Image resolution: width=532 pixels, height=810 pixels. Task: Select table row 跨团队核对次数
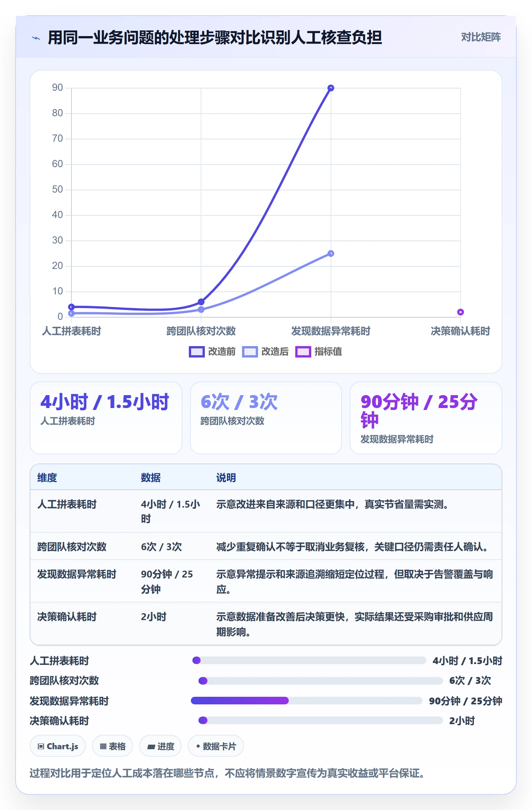266,546
